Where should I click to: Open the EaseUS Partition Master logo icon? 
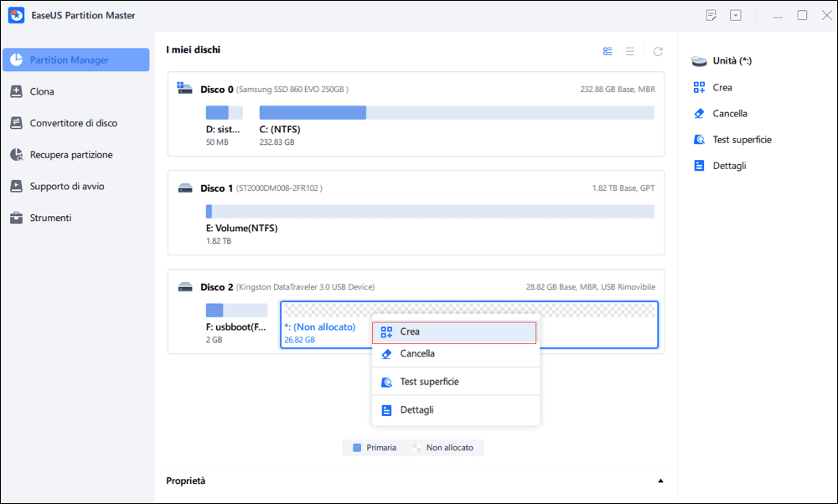tap(16, 15)
